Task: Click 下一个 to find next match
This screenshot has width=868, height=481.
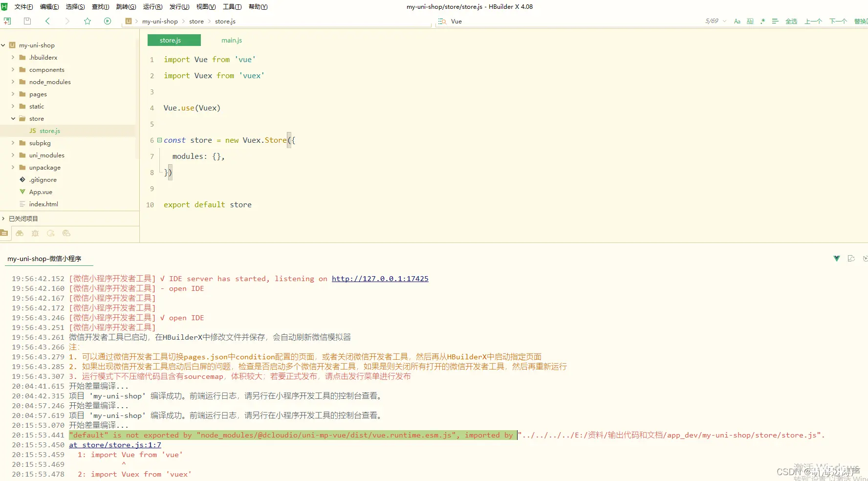Action: coord(838,22)
